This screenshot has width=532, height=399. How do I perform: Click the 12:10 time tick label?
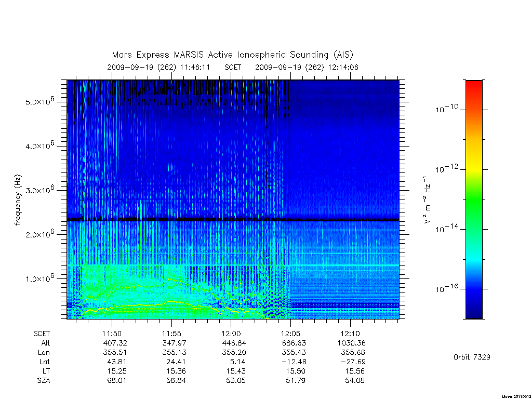click(x=350, y=334)
